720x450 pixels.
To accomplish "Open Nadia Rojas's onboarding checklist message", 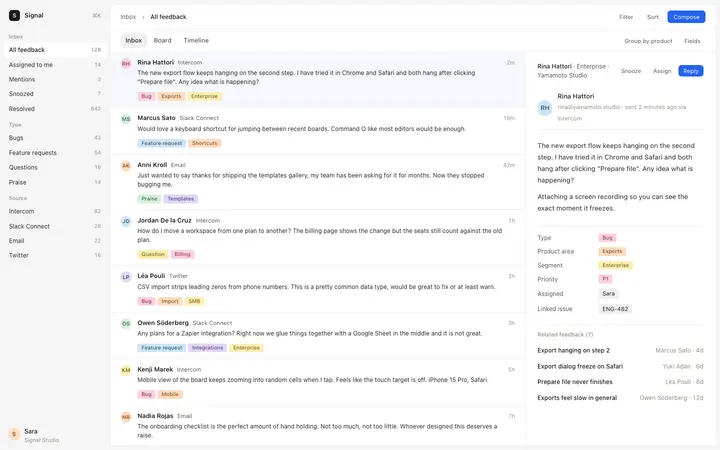I will click(318, 427).
